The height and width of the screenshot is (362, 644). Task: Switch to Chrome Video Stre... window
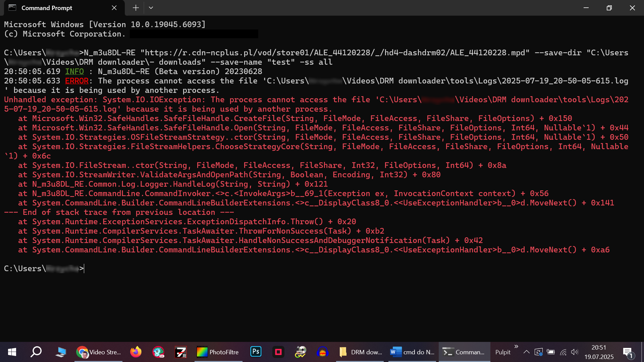point(98,352)
